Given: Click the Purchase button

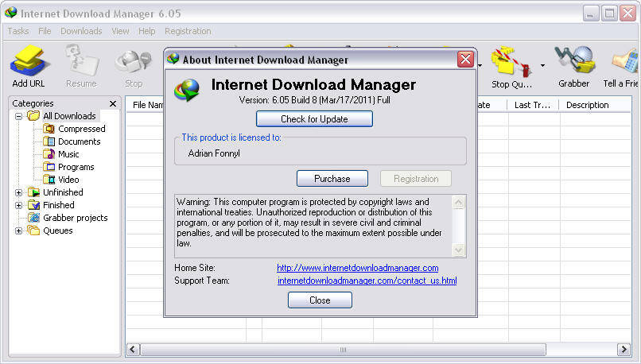Looking at the screenshot, I should [332, 179].
